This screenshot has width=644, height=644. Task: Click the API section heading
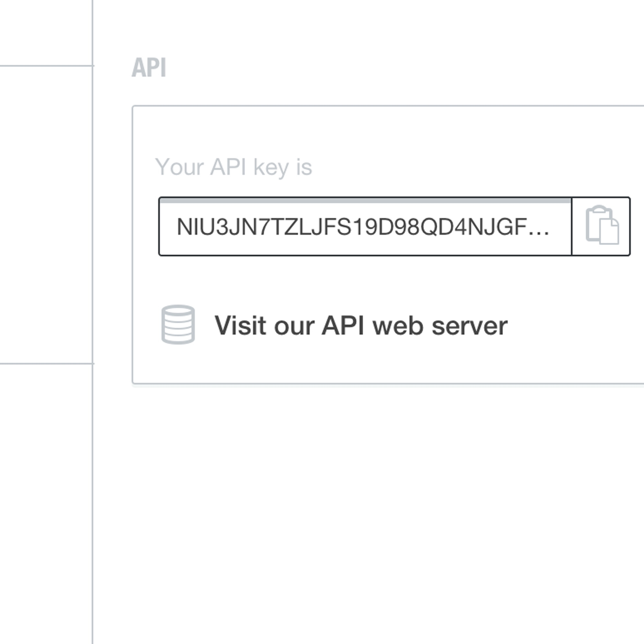[149, 68]
